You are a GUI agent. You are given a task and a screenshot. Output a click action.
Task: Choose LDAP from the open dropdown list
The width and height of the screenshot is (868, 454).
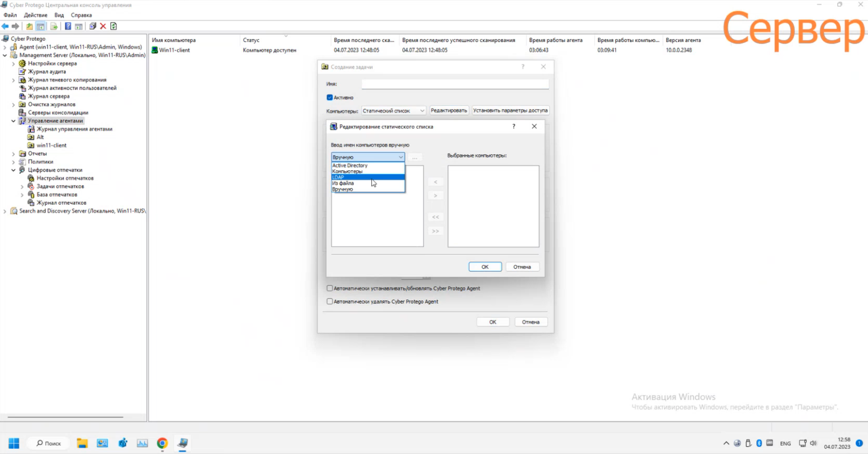[367, 177]
